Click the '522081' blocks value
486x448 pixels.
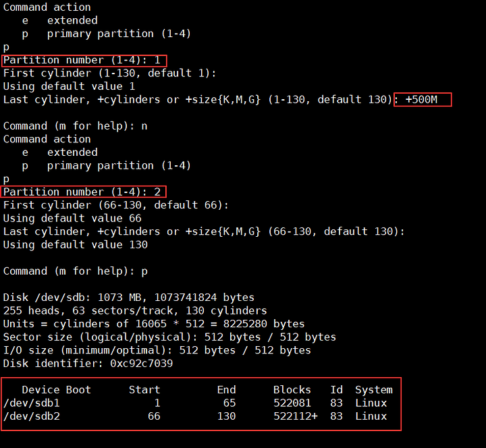(292, 403)
